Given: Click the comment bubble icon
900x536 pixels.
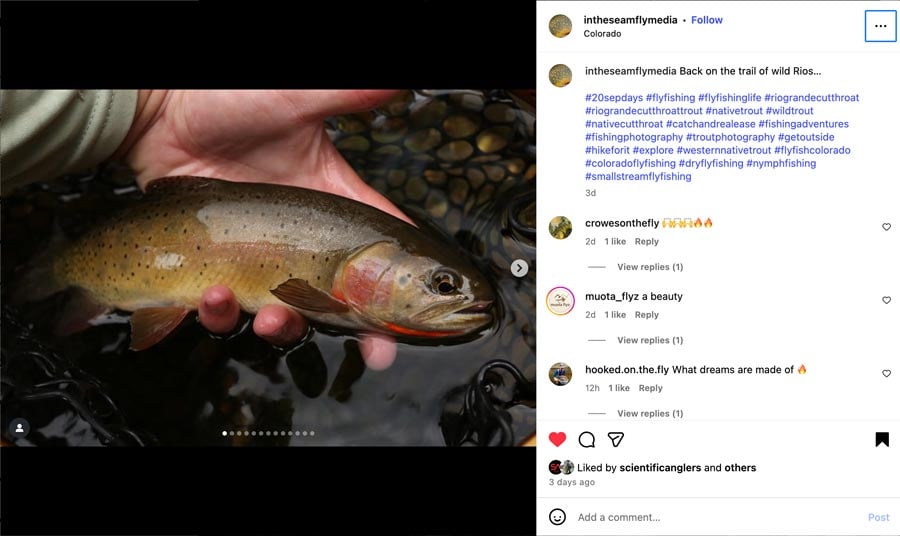Looking at the screenshot, I should point(587,439).
